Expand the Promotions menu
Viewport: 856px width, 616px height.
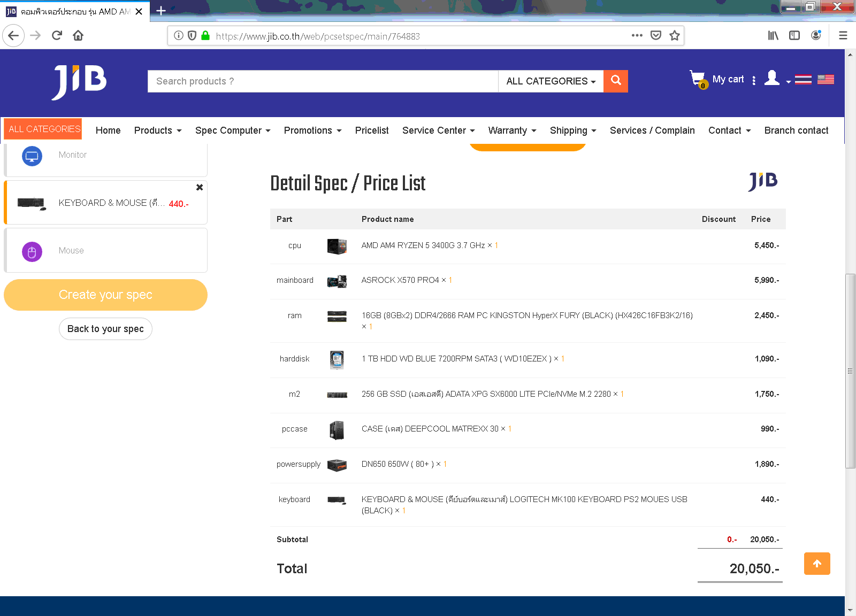[x=312, y=130]
